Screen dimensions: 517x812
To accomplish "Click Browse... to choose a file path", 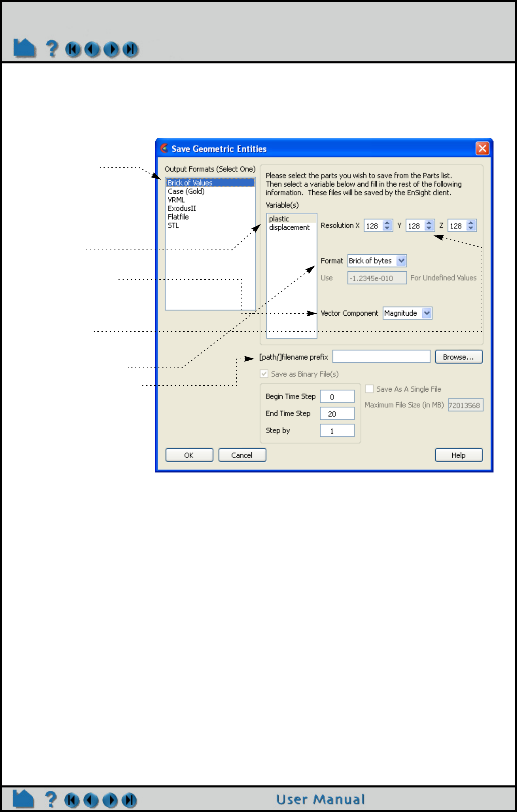I will pyautogui.click(x=459, y=357).
